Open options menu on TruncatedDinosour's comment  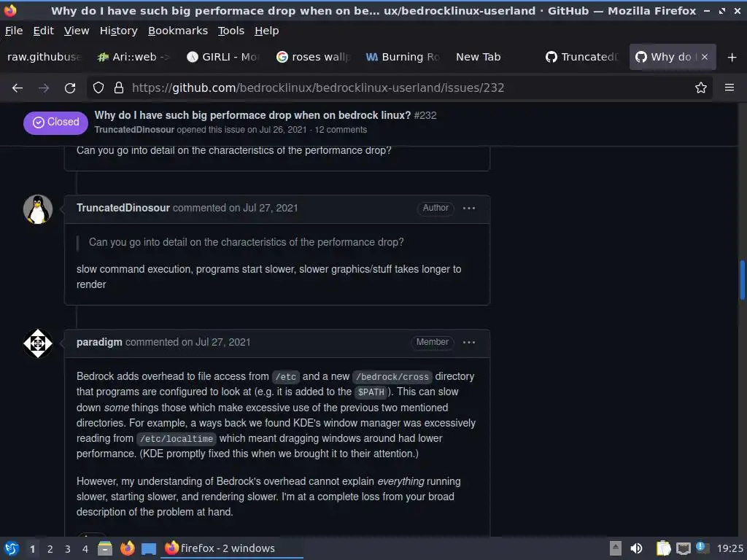pos(469,208)
